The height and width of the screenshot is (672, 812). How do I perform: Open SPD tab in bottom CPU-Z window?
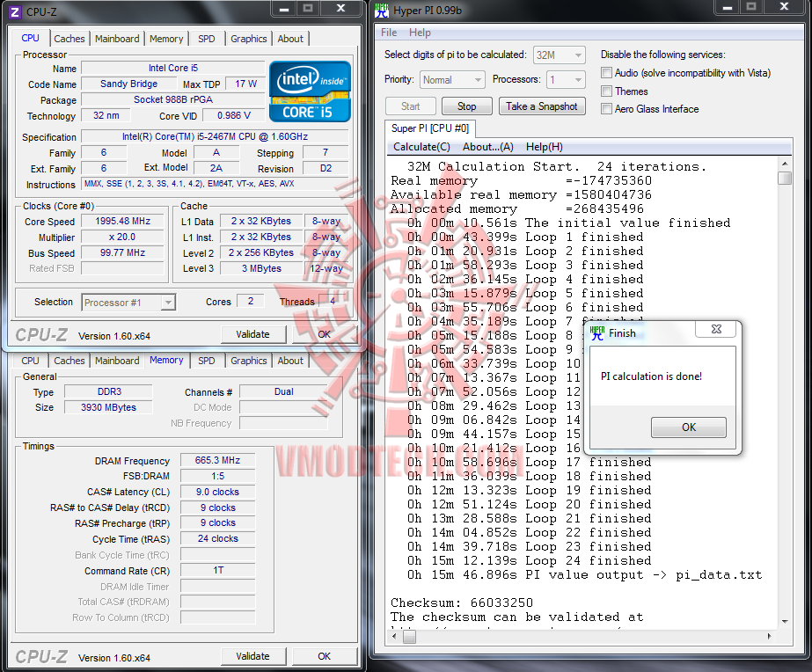click(206, 361)
